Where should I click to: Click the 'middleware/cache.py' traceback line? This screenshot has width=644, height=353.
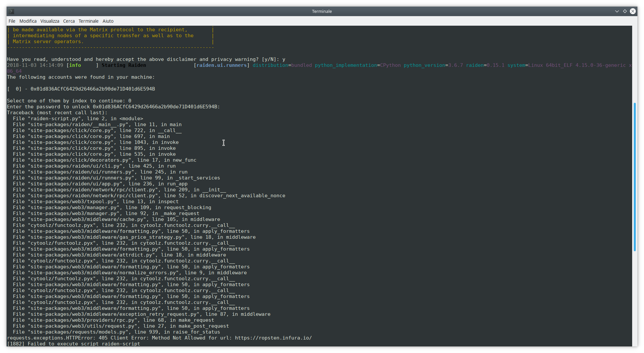pos(116,219)
